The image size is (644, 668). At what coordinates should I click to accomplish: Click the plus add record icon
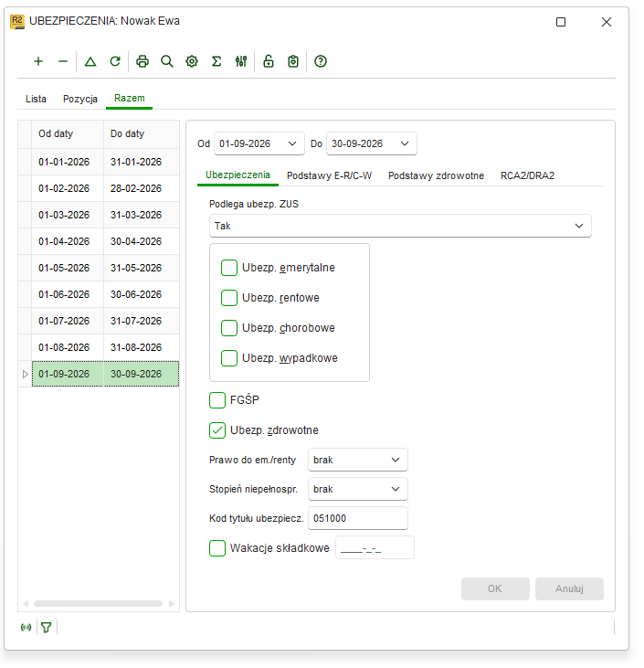click(x=38, y=61)
